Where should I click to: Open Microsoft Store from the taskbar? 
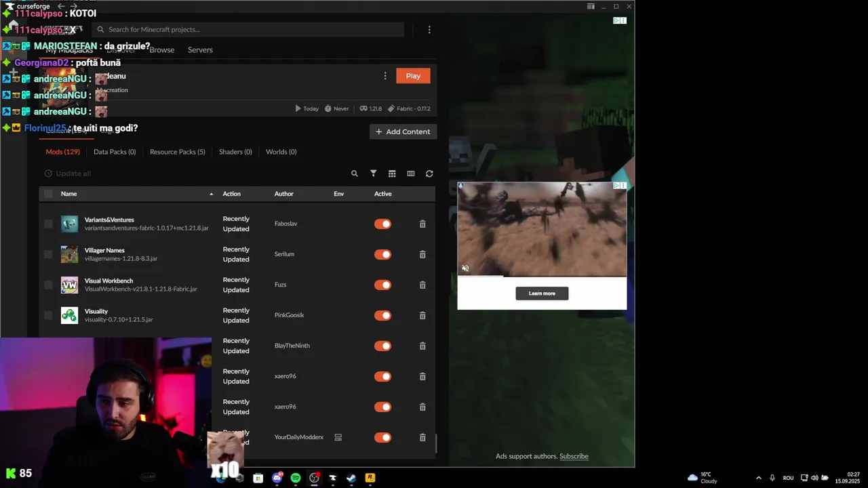(x=258, y=478)
